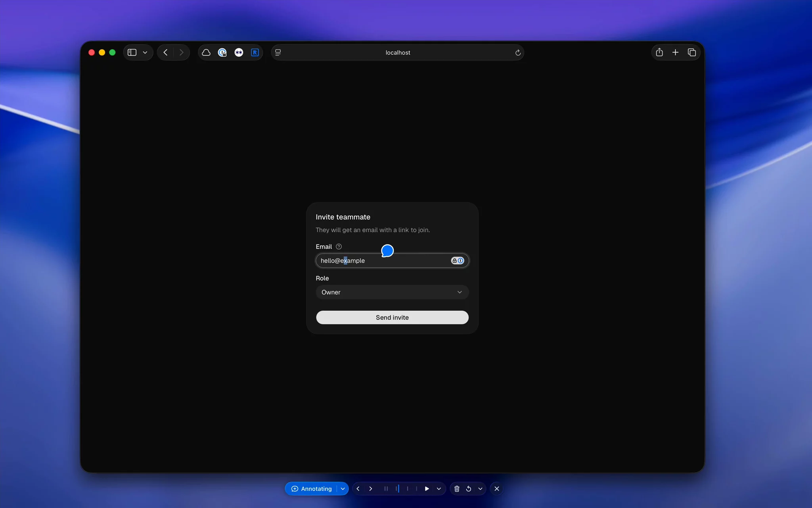Image resolution: width=812 pixels, height=508 pixels.
Task: Open playback options chevron beside play
Action: 439,489
